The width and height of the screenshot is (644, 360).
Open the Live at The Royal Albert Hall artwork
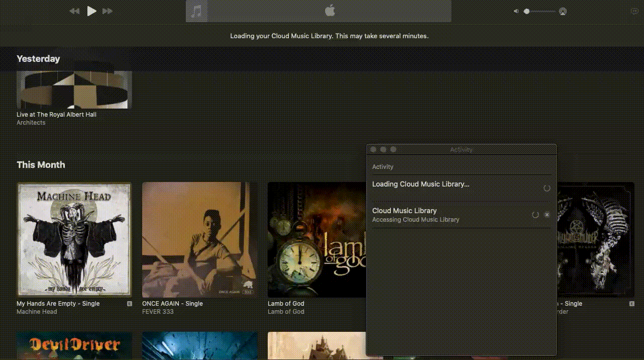point(74,89)
